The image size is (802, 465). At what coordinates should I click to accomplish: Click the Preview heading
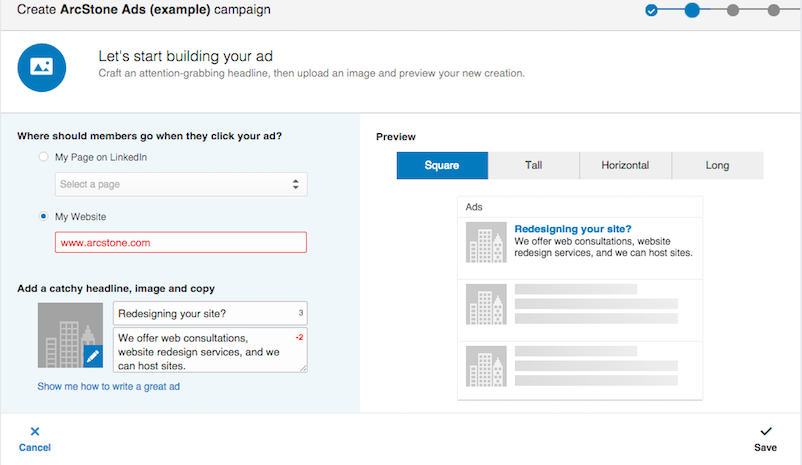point(396,137)
